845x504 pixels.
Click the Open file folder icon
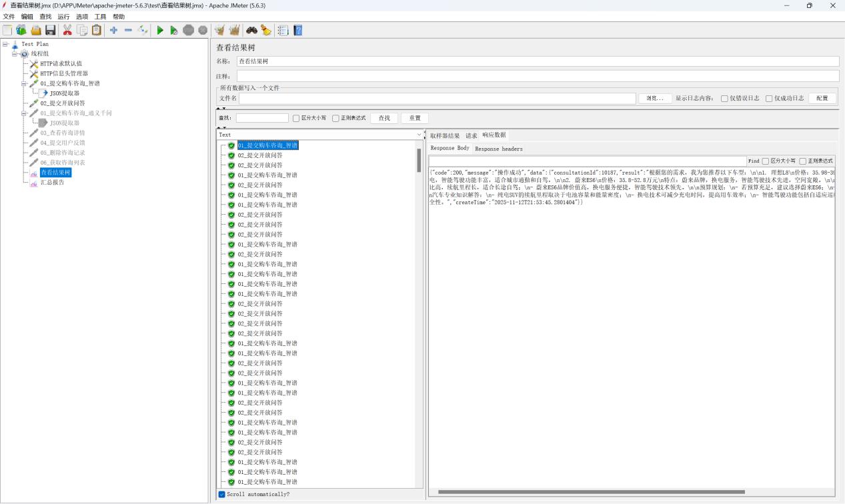pos(36,30)
